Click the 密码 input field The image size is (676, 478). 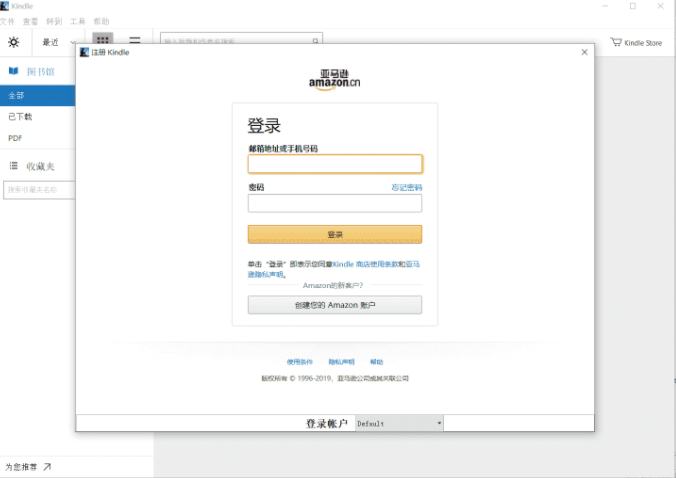335,203
